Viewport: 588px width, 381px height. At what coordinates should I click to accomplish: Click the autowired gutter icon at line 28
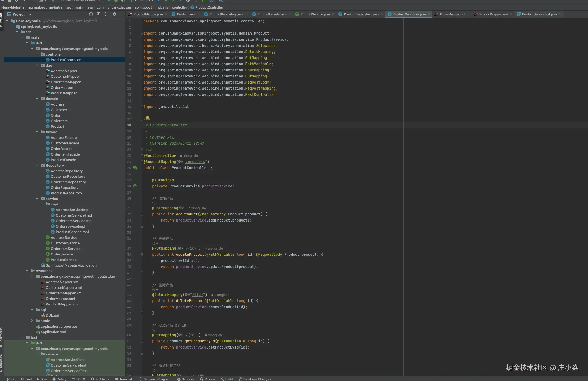(x=135, y=186)
